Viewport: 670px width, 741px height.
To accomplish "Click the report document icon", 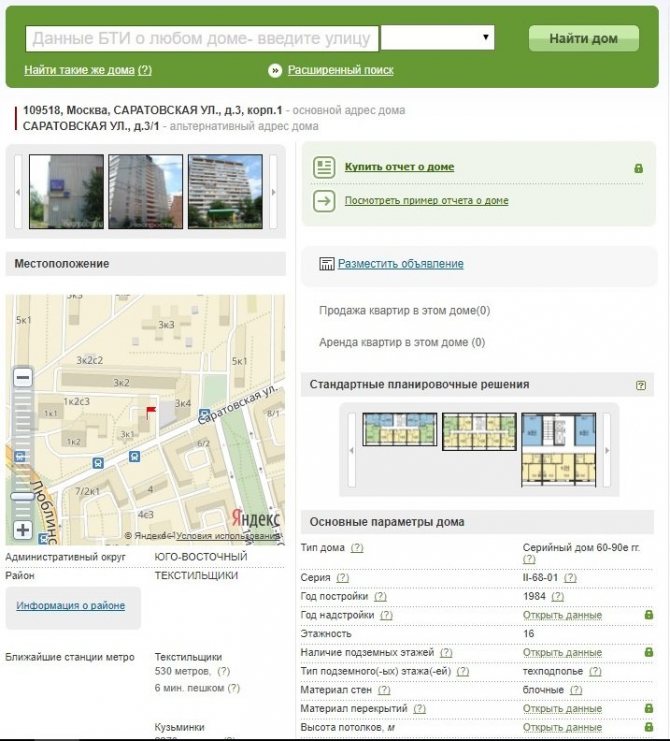I will pos(324,167).
